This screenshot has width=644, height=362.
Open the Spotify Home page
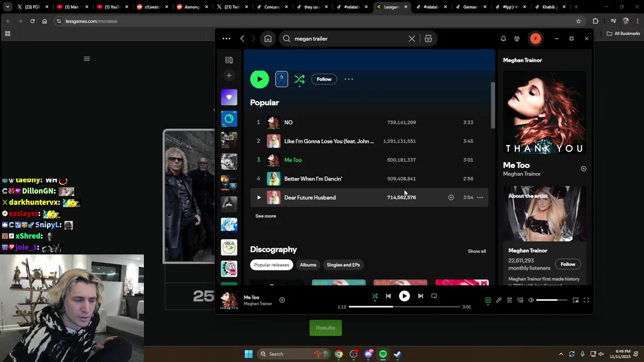268,39
